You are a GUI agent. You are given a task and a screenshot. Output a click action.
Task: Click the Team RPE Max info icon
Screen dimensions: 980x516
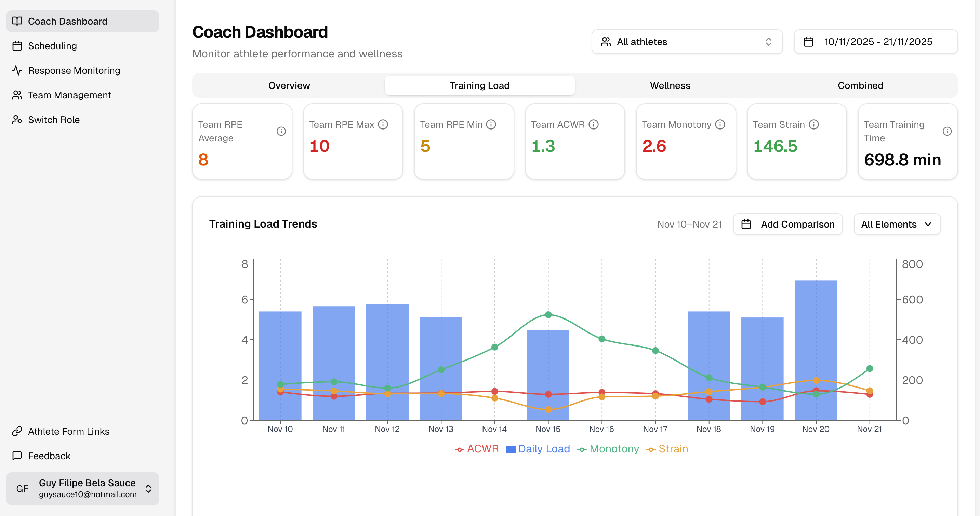coord(383,124)
